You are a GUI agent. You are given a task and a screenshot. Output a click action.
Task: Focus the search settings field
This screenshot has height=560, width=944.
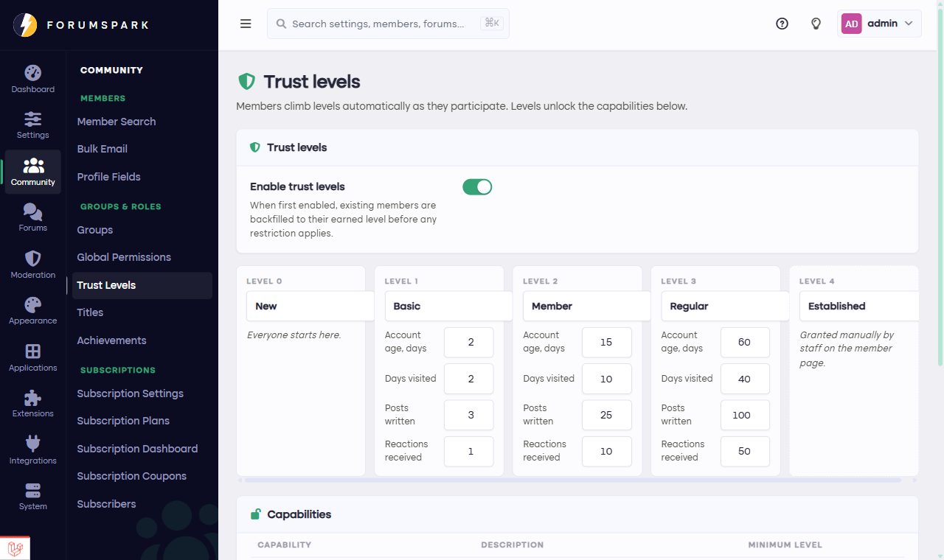pyautogui.click(x=388, y=24)
